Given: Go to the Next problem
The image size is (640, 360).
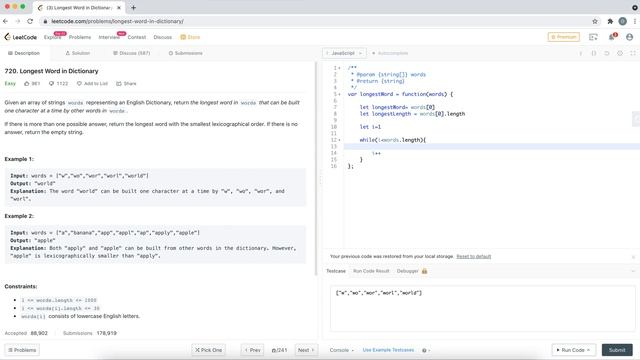Looking at the screenshot, I should click(x=306, y=350).
